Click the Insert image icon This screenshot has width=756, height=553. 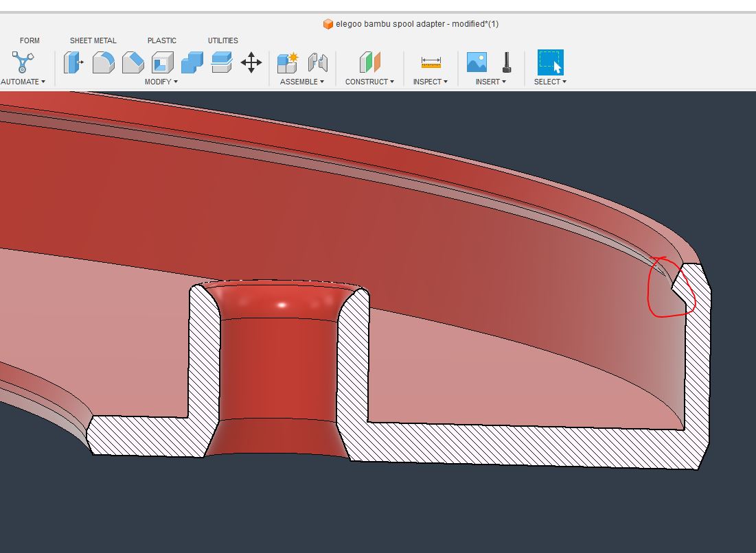click(x=477, y=62)
